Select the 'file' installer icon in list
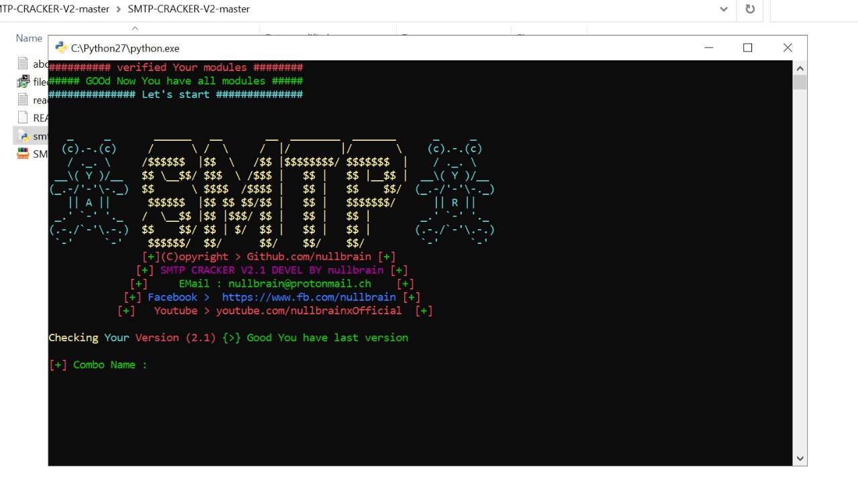858x504 pixels. click(x=23, y=82)
